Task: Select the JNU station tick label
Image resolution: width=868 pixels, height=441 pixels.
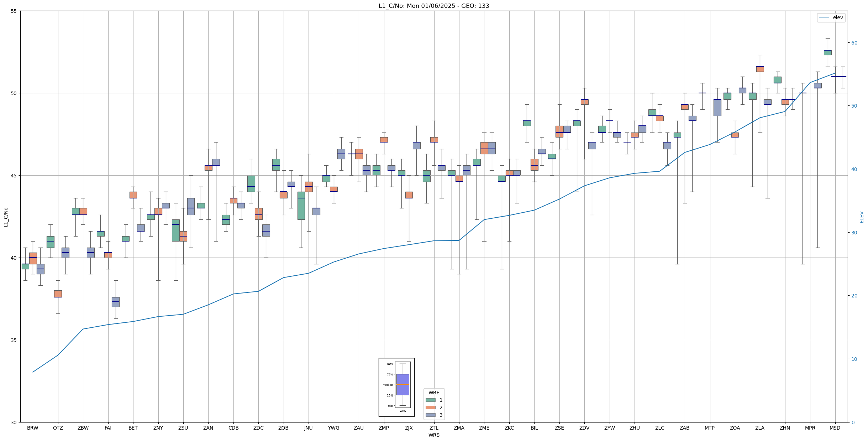Action: [x=308, y=428]
